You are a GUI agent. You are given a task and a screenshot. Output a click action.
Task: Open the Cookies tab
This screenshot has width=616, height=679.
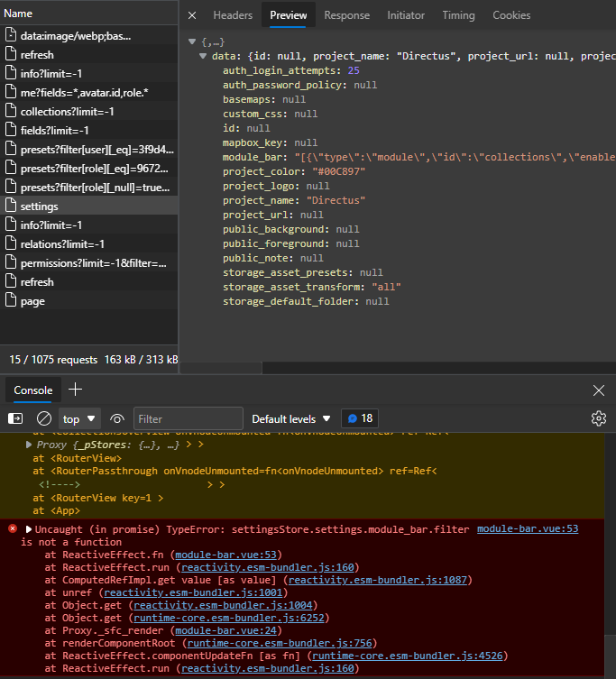[511, 15]
